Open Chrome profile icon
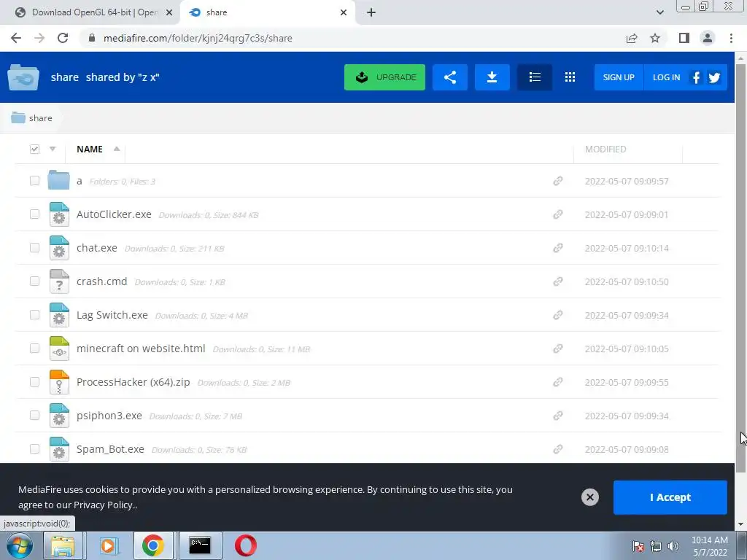 tap(708, 38)
